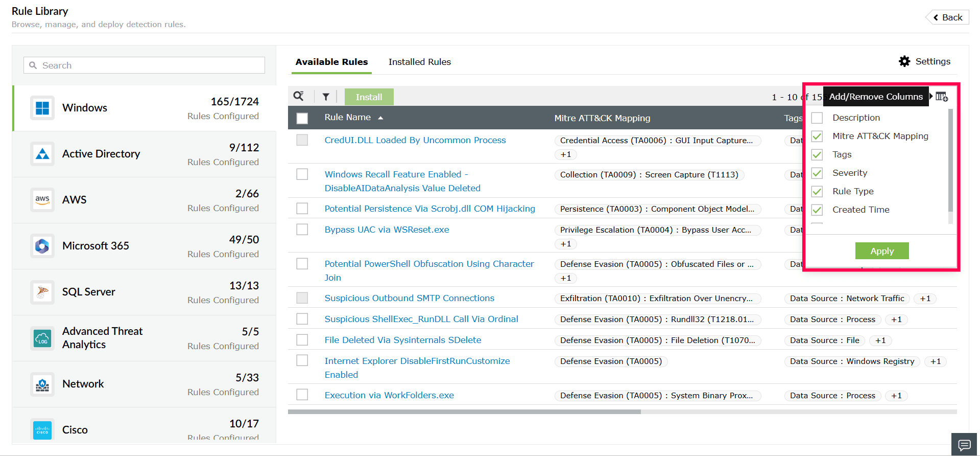
Task: Tick the select-all rules header checkbox
Action: (x=302, y=118)
